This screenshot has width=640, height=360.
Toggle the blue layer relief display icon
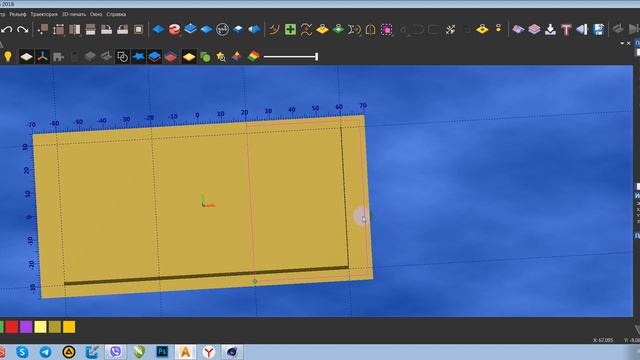(x=154, y=57)
